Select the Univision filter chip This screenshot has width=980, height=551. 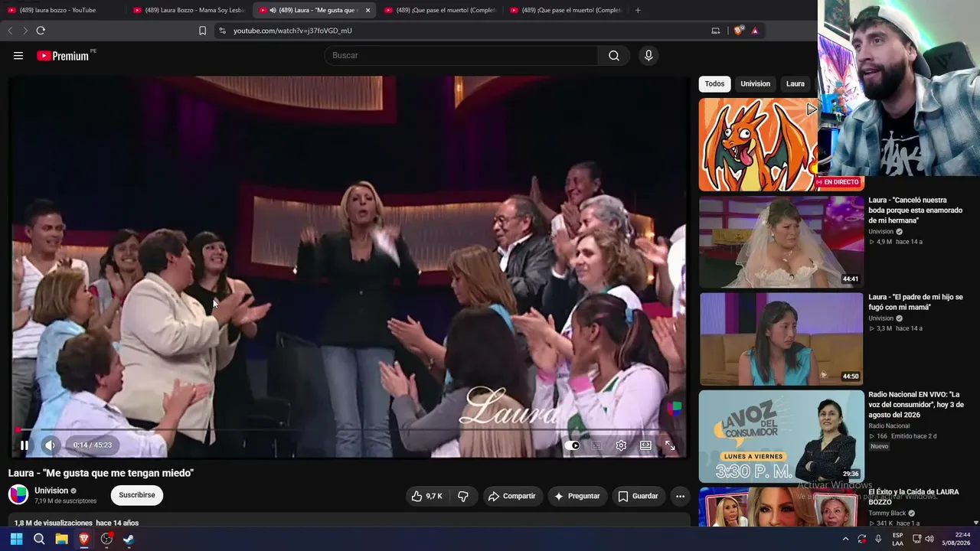tap(755, 84)
